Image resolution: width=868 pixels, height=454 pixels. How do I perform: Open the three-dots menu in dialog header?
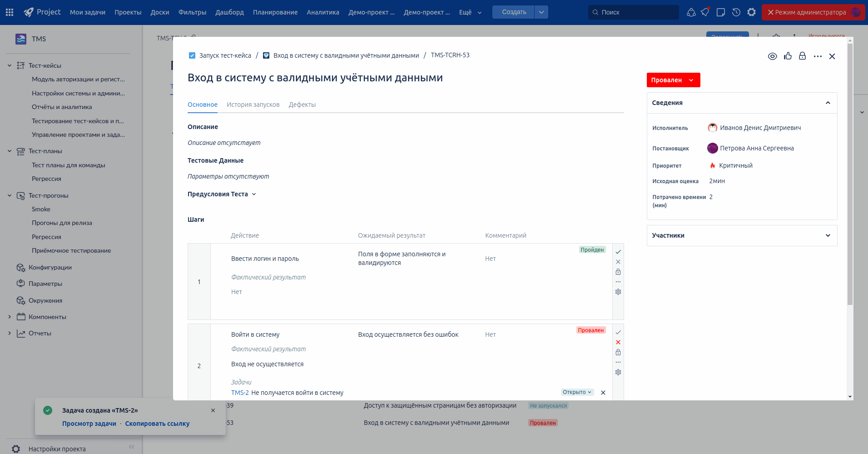pos(818,56)
